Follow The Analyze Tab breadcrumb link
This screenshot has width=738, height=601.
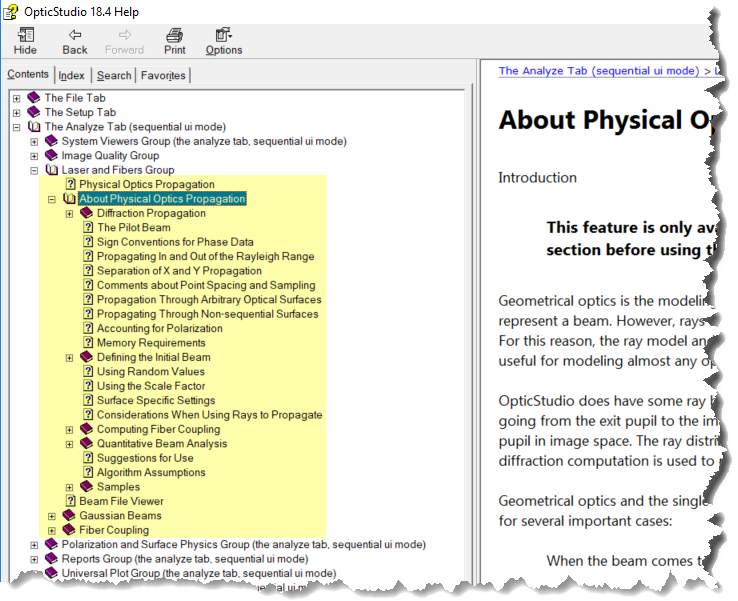[599, 71]
